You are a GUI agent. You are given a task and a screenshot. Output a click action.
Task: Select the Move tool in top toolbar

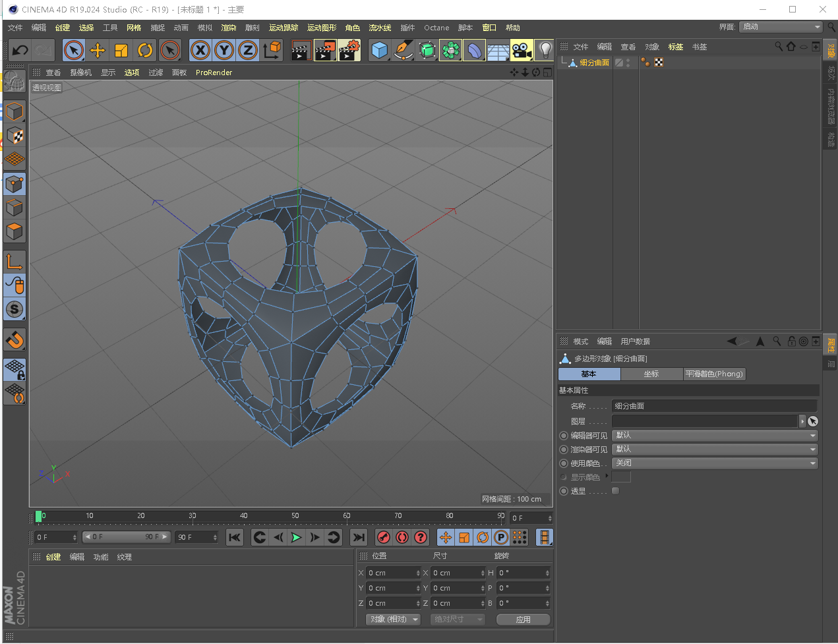tap(98, 50)
